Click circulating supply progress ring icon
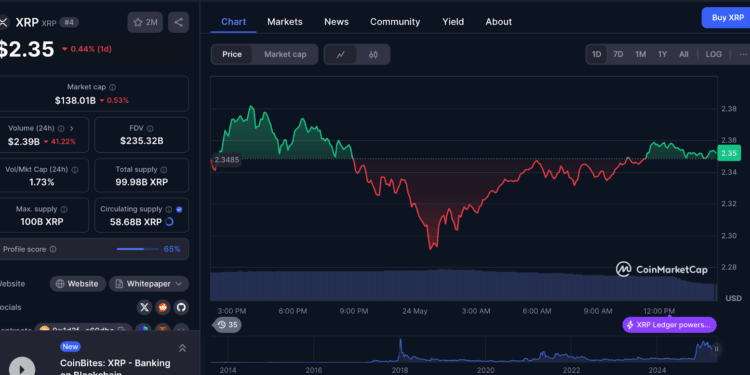This screenshot has width=750, height=375. pos(169,222)
